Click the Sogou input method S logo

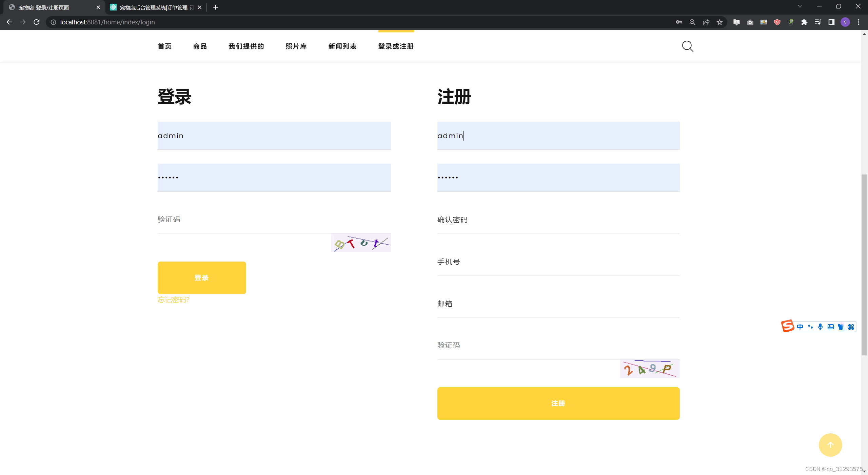(787, 326)
